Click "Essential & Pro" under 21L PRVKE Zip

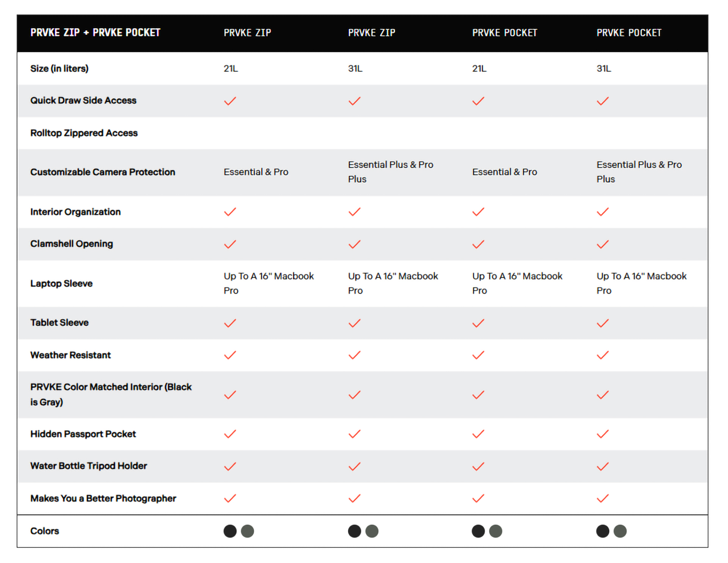[256, 172]
